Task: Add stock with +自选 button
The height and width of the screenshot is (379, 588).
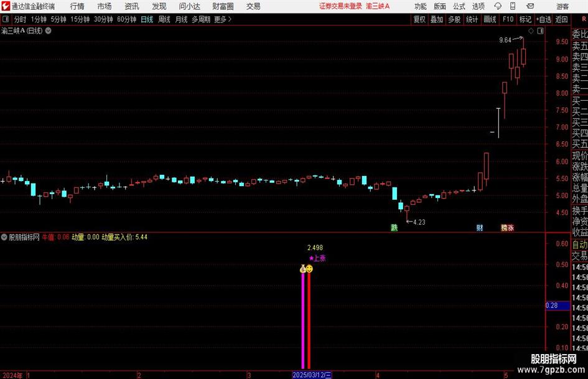Action: [x=543, y=19]
